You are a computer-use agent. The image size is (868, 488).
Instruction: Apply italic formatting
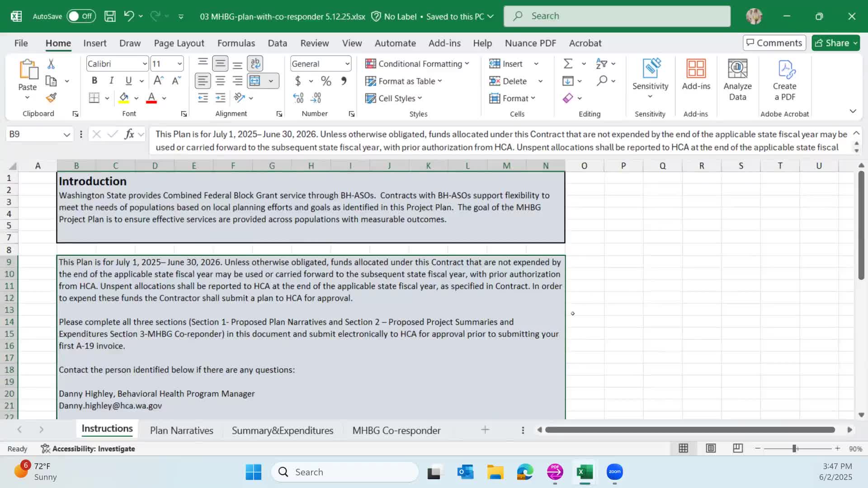pyautogui.click(x=111, y=80)
